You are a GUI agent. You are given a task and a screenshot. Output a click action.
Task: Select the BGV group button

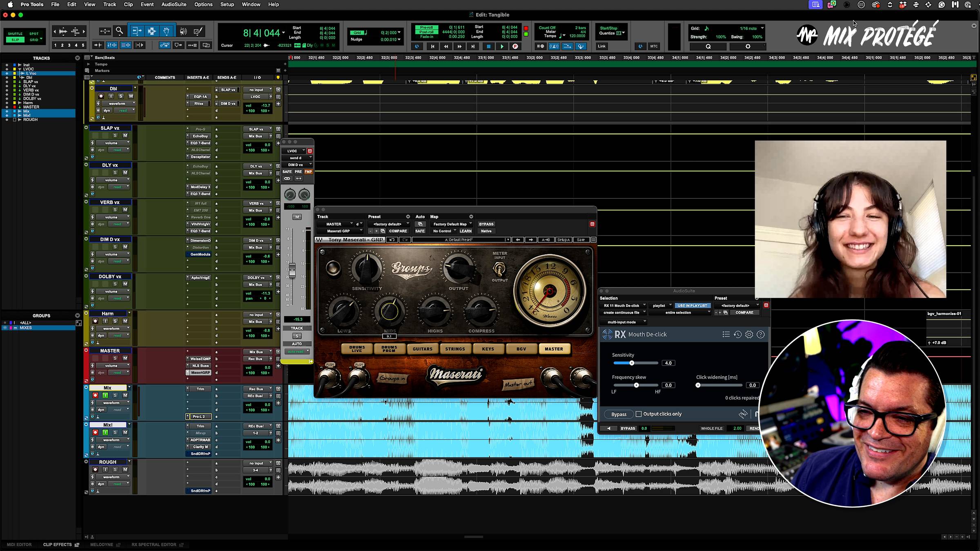(x=521, y=349)
